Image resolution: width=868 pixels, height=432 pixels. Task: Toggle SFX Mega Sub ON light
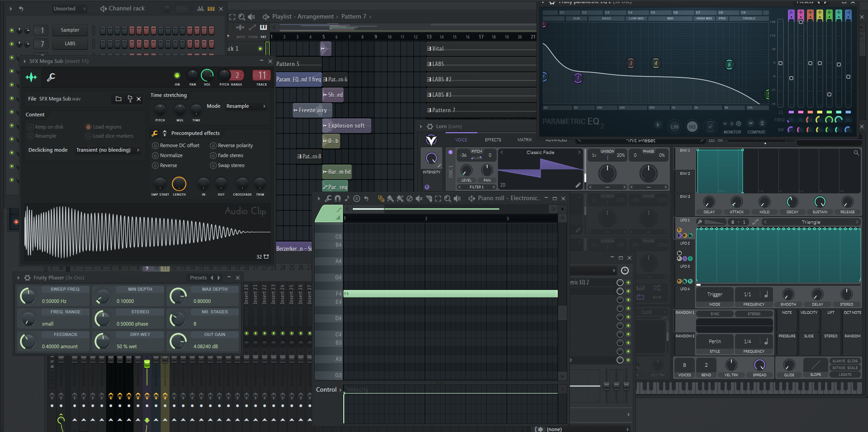point(177,76)
